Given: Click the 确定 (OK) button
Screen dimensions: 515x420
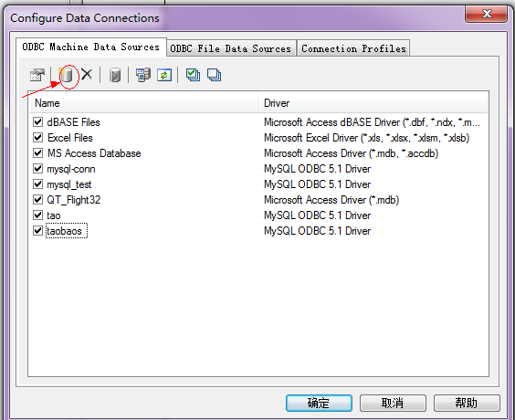Looking at the screenshot, I should click(x=319, y=403).
